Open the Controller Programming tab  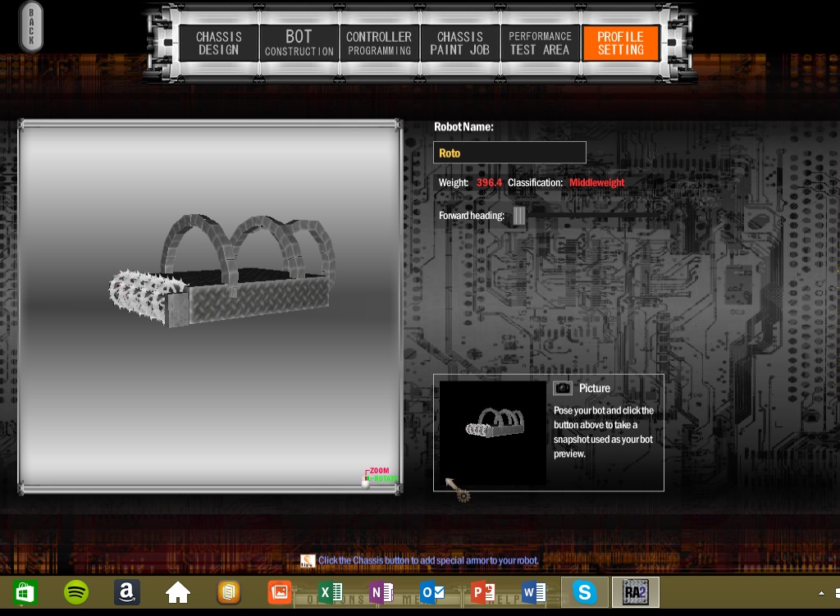[x=379, y=43]
